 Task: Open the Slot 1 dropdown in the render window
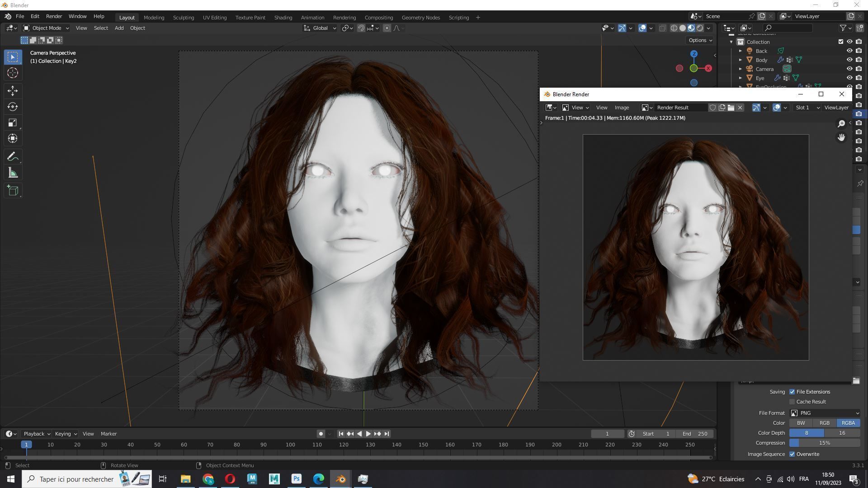(807, 108)
